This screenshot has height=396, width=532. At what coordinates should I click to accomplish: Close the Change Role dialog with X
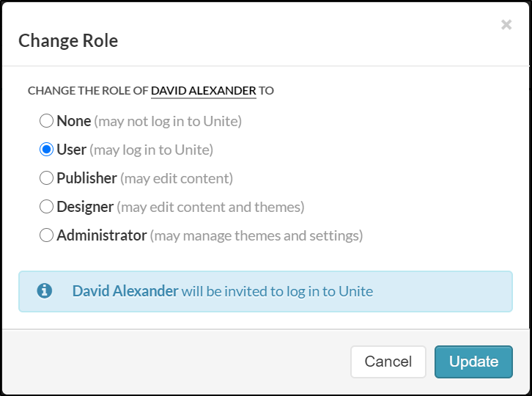tap(506, 25)
